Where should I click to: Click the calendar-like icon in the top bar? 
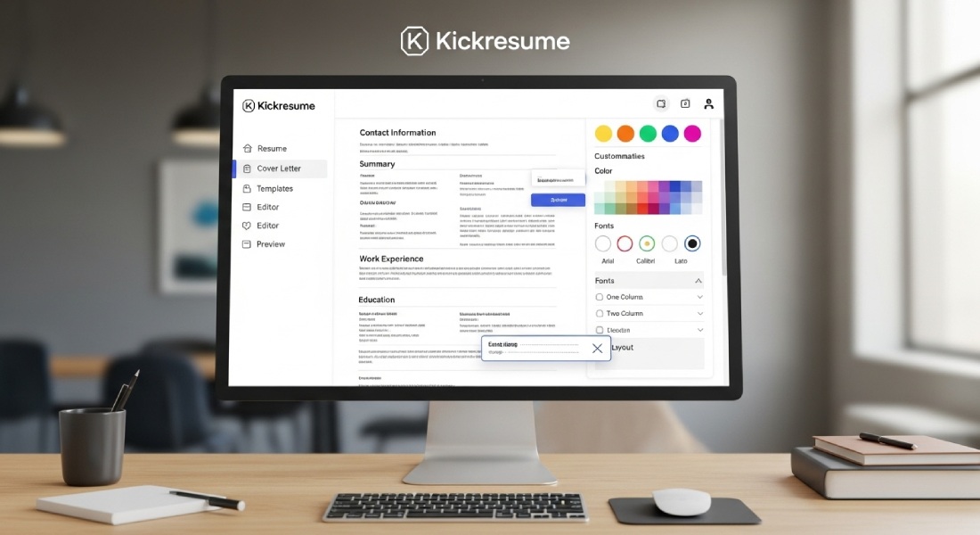[685, 103]
